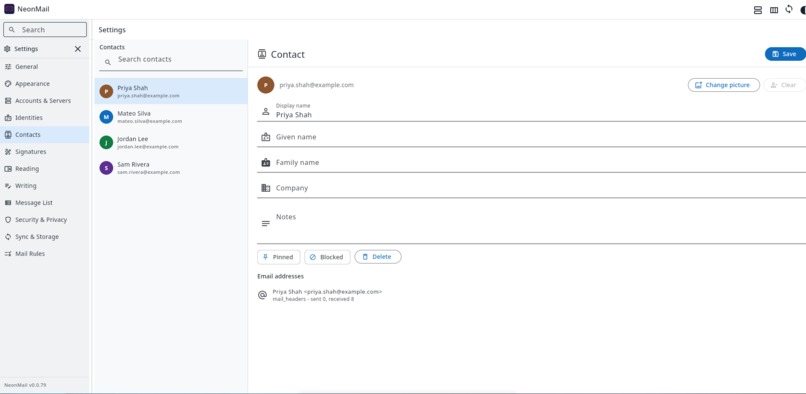Click the company building icon
Image resolution: width=806 pixels, height=394 pixels.
pos(266,188)
